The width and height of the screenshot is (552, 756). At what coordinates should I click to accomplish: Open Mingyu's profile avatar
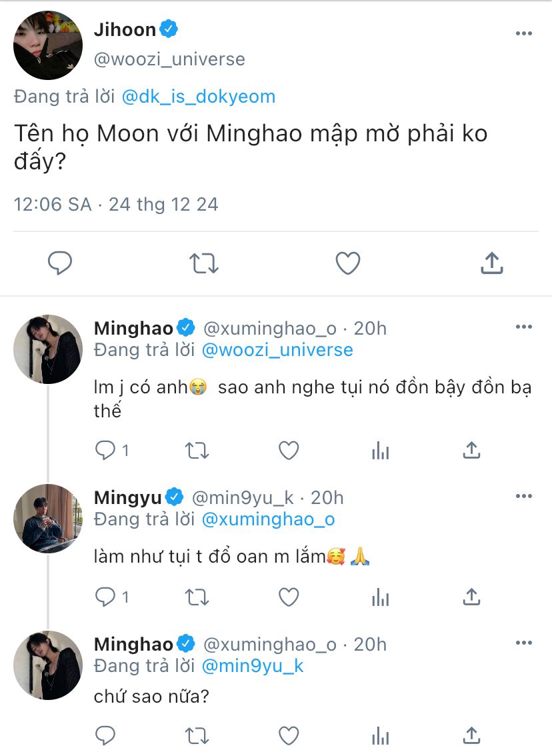tap(48, 519)
